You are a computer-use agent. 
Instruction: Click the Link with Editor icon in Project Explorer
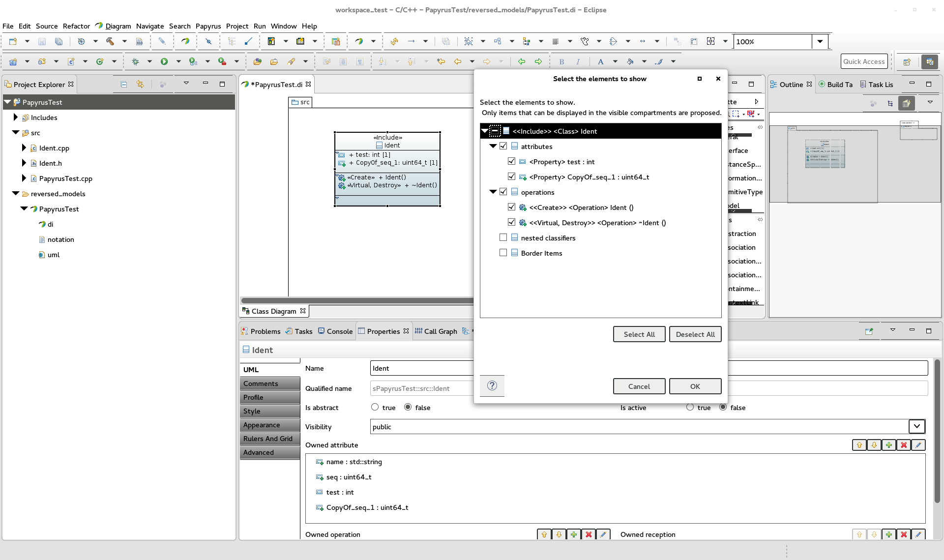click(140, 84)
